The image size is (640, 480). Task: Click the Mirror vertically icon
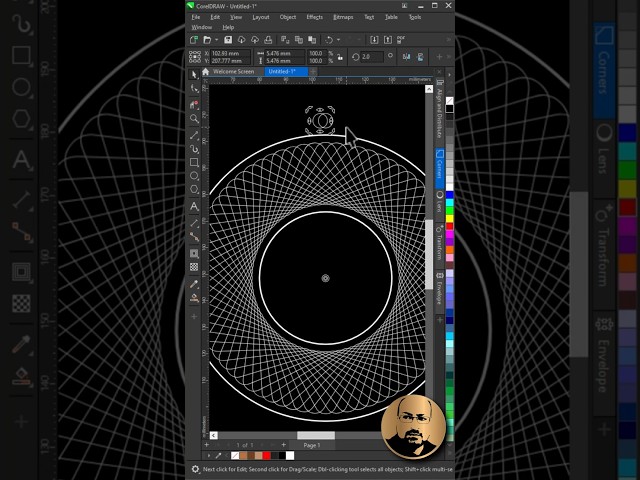[420, 57]
